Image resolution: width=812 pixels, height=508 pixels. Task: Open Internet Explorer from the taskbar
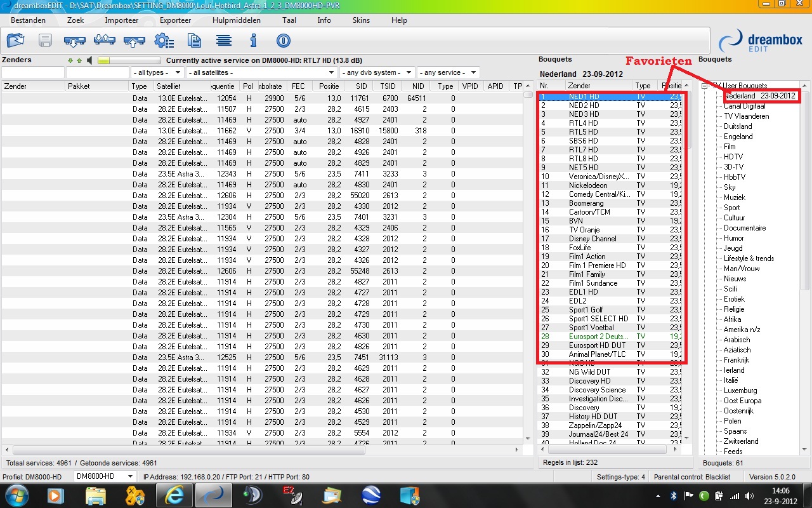coord(174,495)
